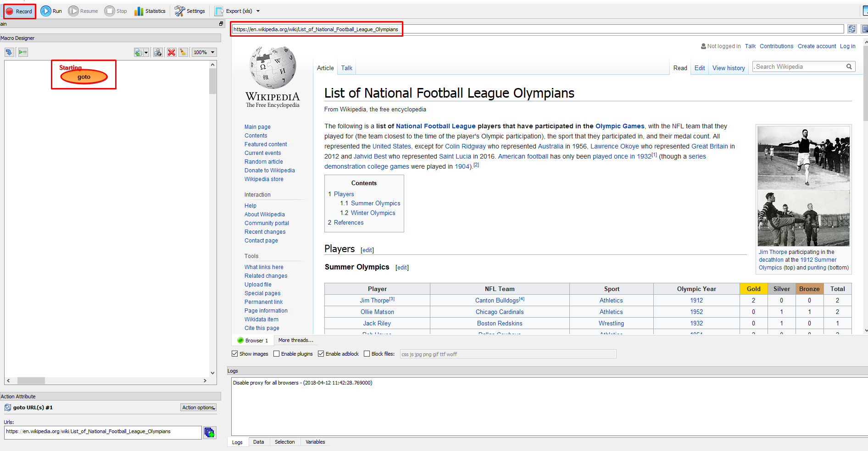Switch to the Logs tab
The height and width of the screenshot is (451, 868).
[237, 442]
